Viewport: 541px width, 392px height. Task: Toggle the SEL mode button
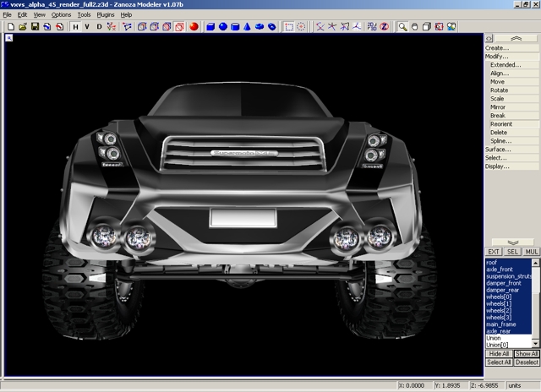tap(513, 252)
